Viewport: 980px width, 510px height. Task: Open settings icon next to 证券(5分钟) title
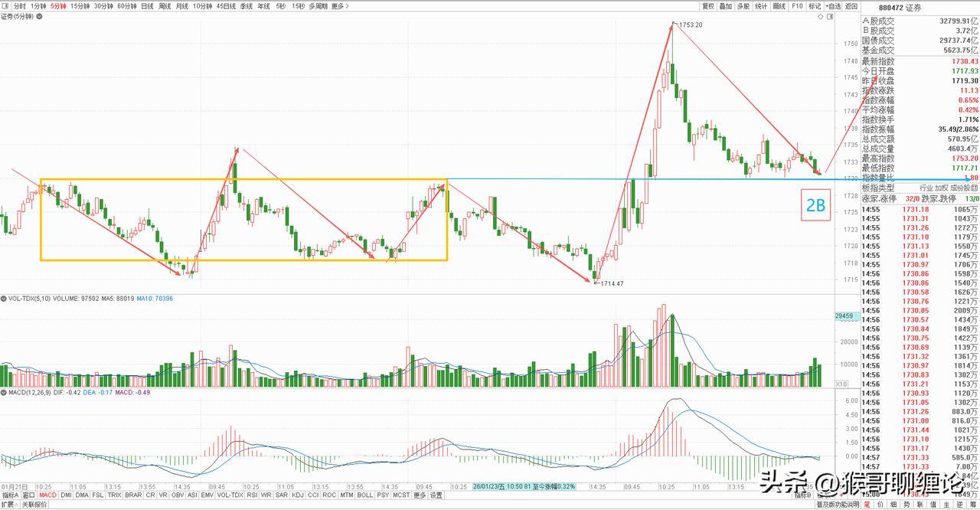tap(40, 17)
